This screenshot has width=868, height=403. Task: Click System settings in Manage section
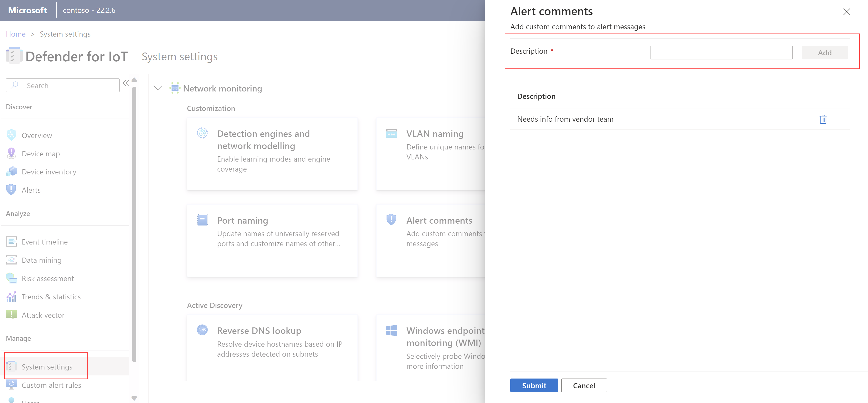47,366
